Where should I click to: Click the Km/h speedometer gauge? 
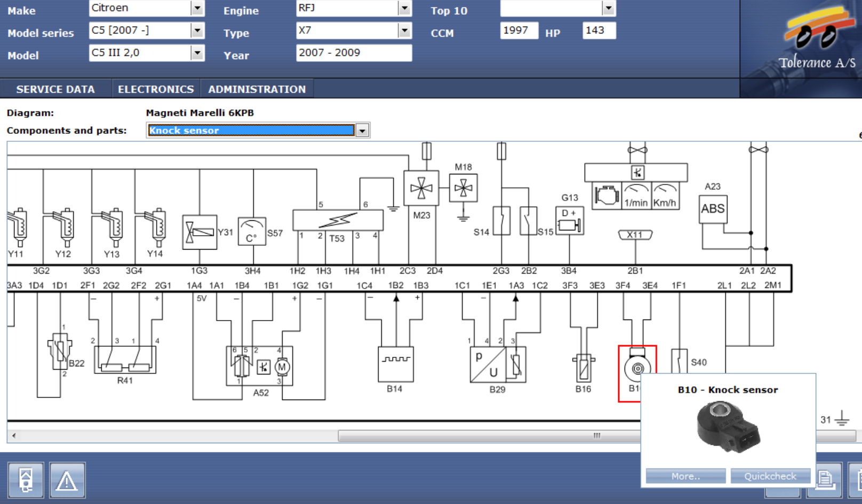click(665, 195)
